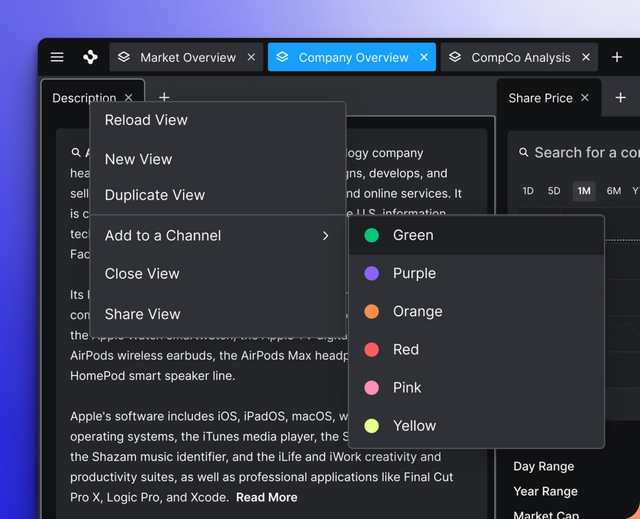Close the Share Price view tab
This screenshot has width=640, height=519.
click(585, 98)
